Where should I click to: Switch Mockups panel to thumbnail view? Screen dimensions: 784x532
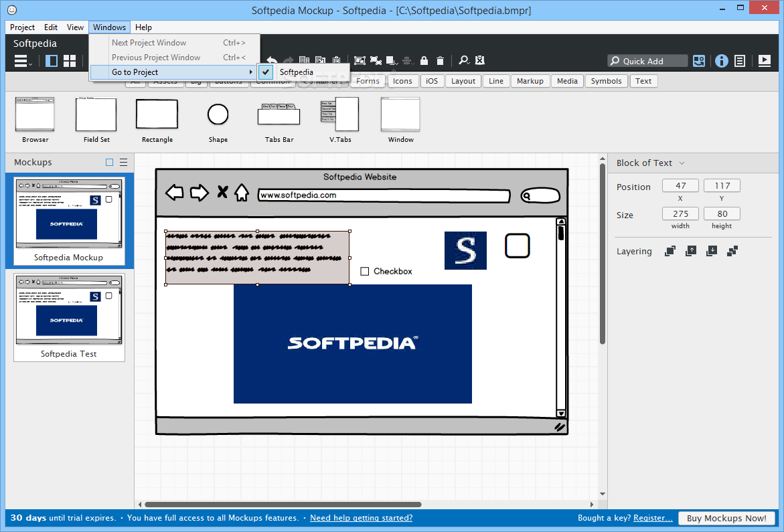tap(110, 163)
